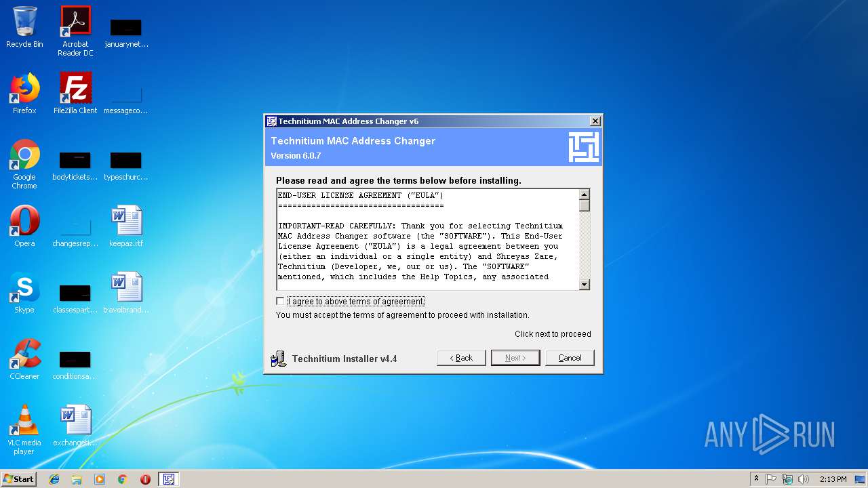
Task: Select the FileZilla Client shortcut
Action: tap(75, 94)
